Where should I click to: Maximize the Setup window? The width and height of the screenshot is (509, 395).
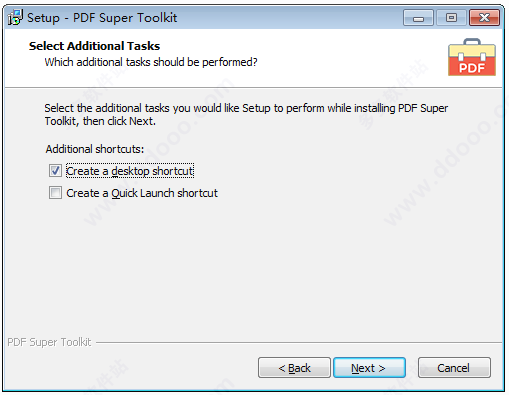[x=451, y=18]
